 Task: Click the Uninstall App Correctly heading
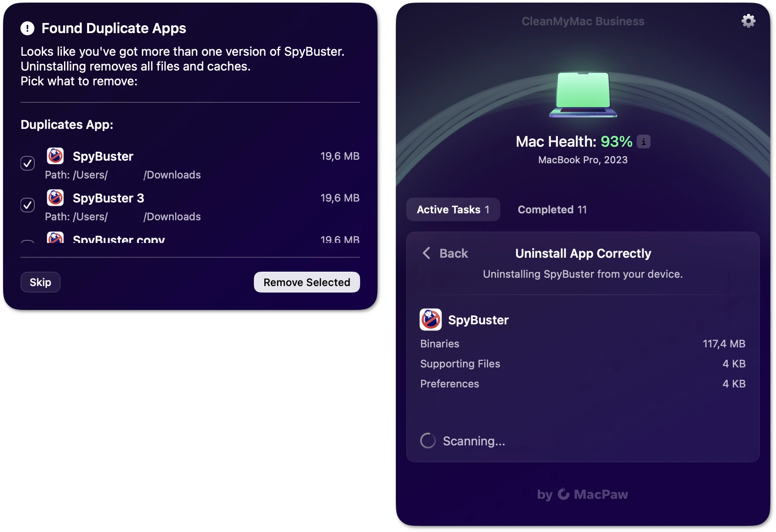point(583,253)
